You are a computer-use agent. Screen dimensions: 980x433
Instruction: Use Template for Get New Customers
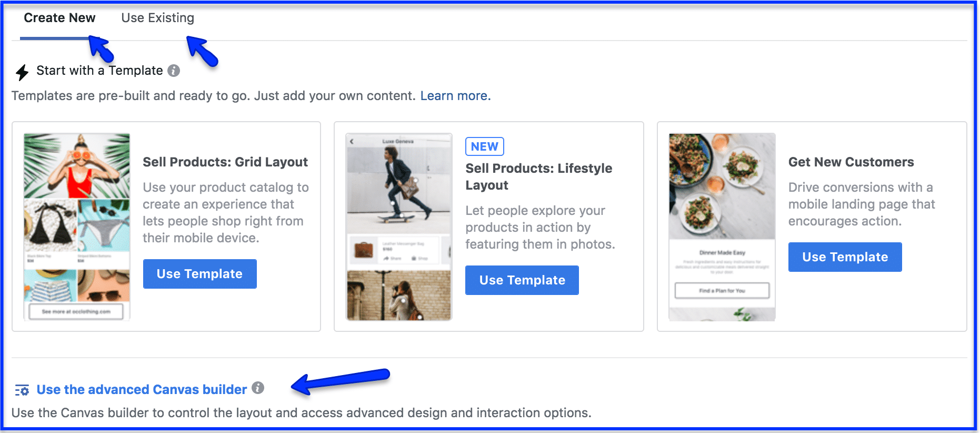(x=845, y=257)
